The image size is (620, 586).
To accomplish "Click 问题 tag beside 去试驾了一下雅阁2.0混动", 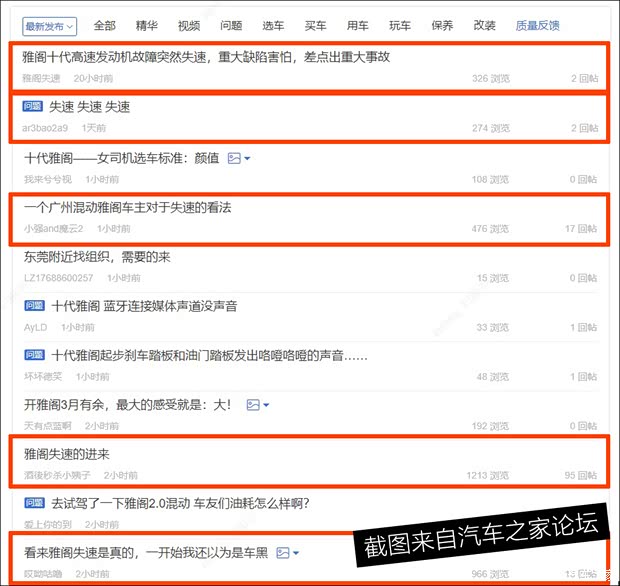I will click(34, 503).
